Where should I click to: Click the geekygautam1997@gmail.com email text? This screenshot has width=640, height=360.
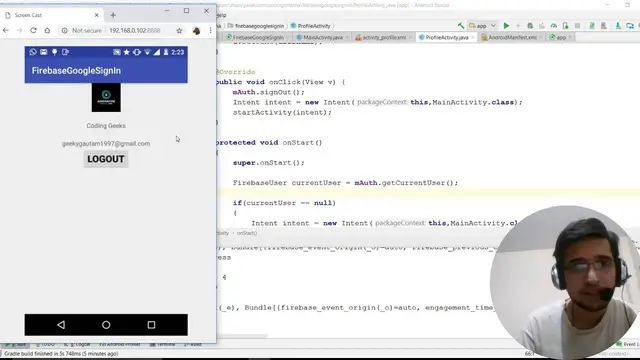click(x=106, y=144)
